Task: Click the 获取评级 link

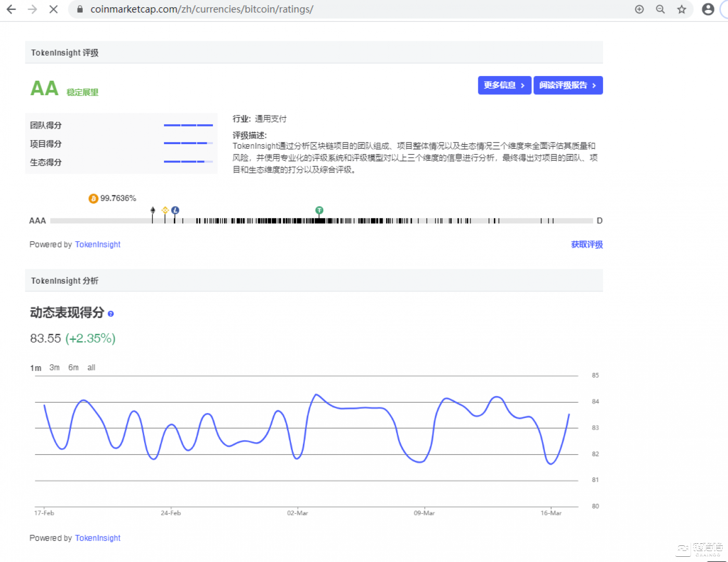Action: (x=587, y=245)
